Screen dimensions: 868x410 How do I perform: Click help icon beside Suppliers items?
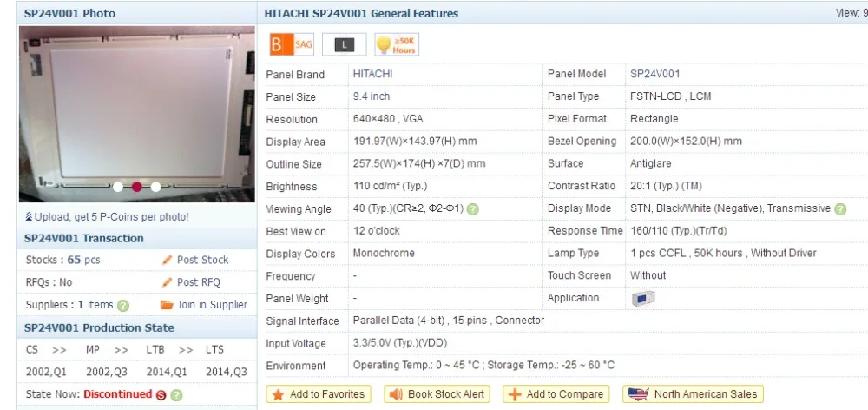[123, 305]
